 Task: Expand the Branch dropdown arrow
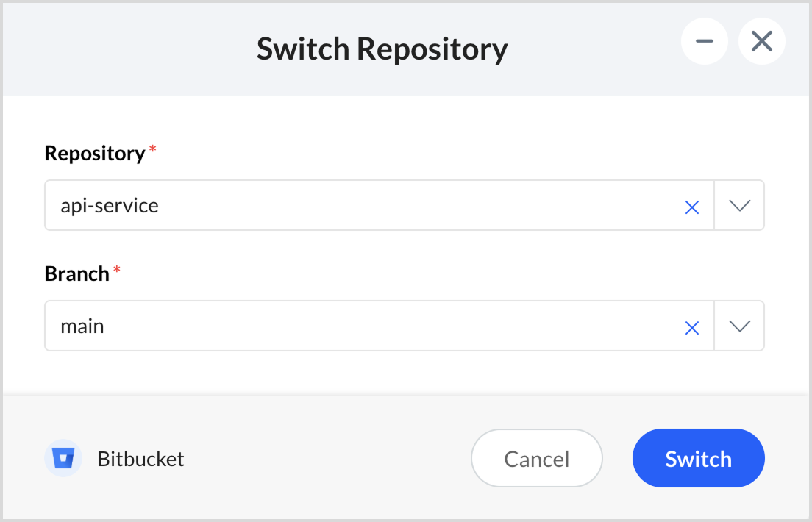click(739, 326)
